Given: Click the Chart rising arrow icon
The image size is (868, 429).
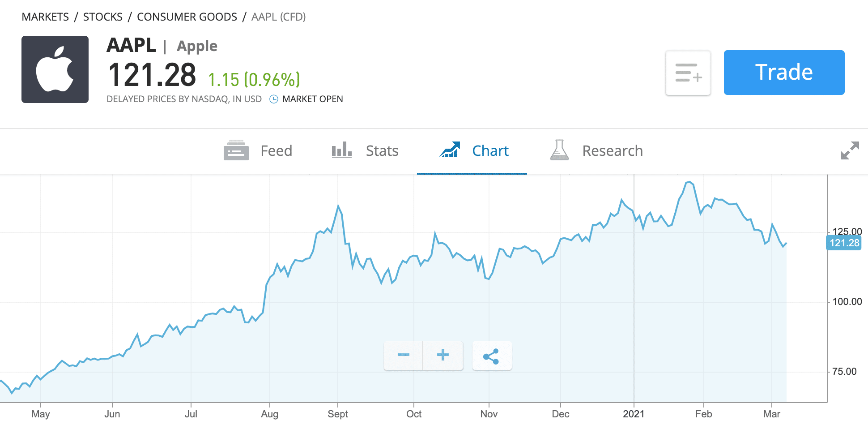Looking at the screenshot, I should [450, 150].
